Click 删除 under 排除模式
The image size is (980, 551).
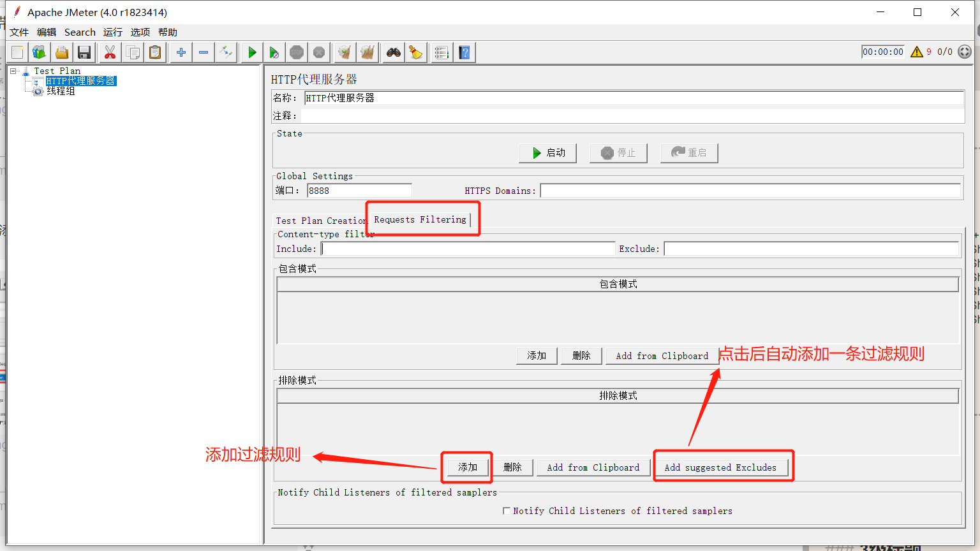512,467
